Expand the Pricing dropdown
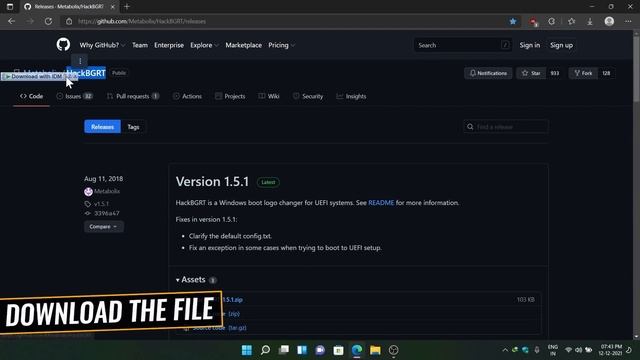 (x=281, y=45)
